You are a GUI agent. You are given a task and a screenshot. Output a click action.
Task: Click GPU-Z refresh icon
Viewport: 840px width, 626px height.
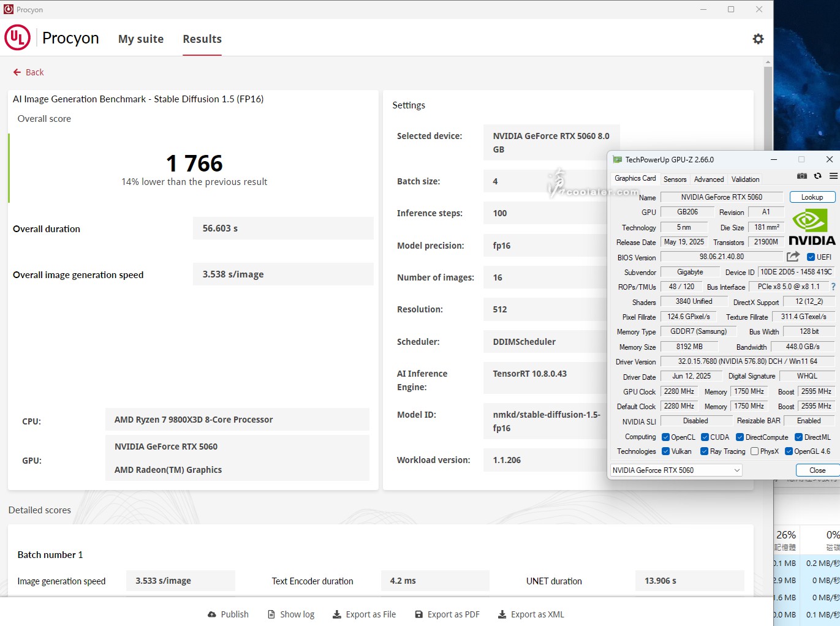point(817,176)
